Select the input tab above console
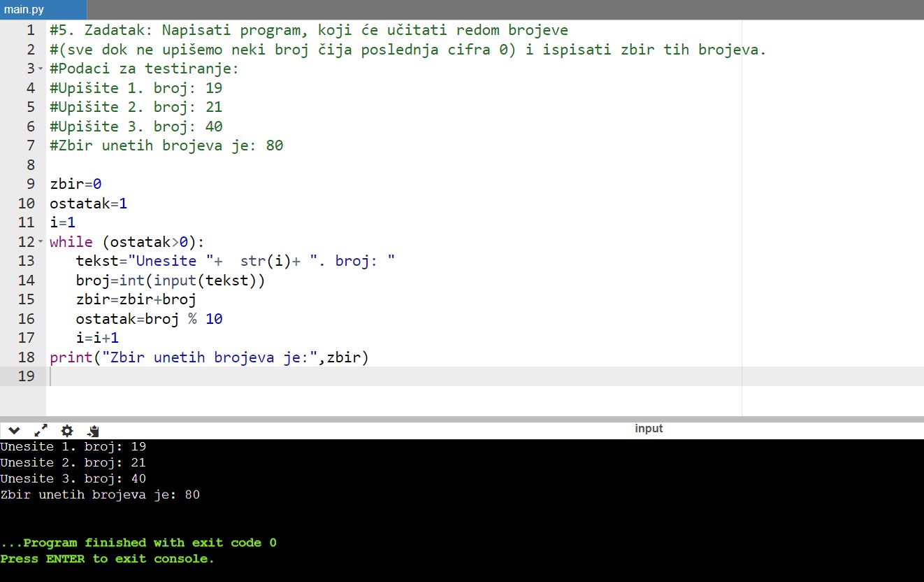Viewport: 924px width, 582px height. (648, 429)
